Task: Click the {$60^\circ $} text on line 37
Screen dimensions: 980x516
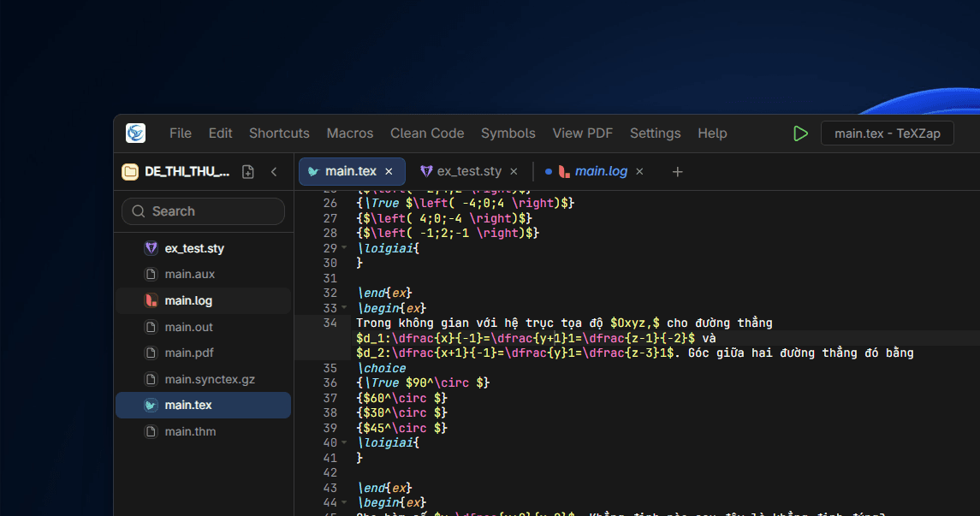Action: [402, 398]
